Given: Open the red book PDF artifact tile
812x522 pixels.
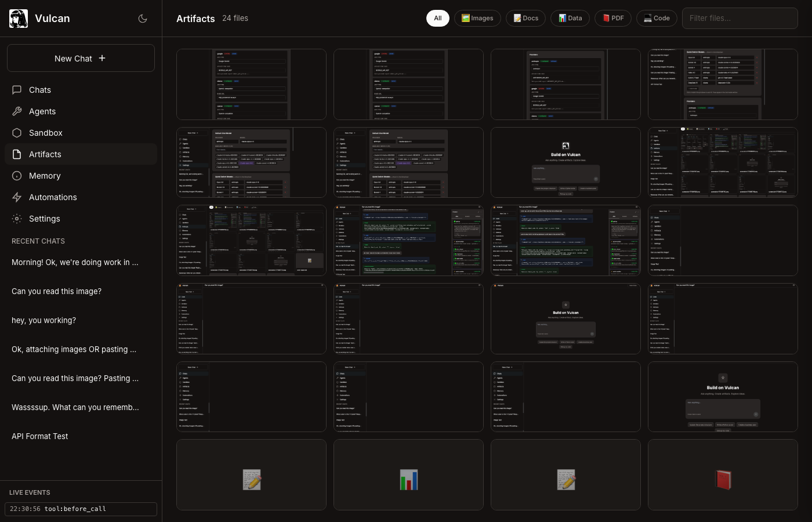Looking at the screenshot, I should [723, 474].
